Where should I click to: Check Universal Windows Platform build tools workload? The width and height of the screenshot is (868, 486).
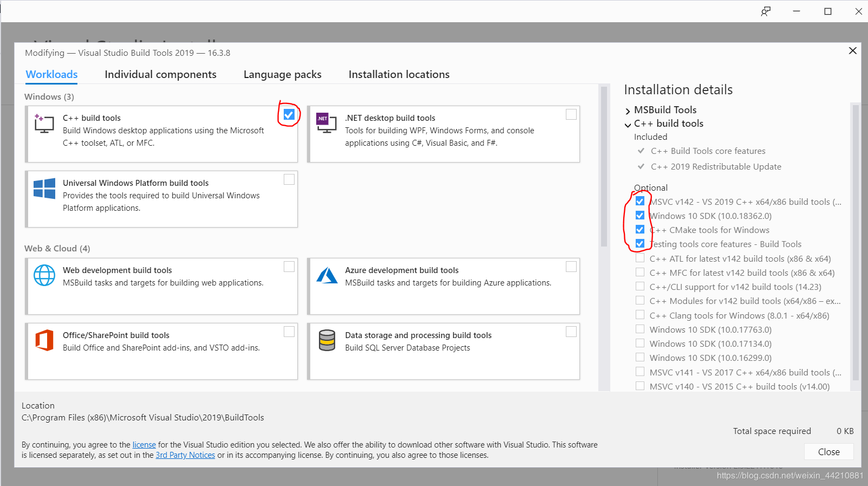point(289,179)
